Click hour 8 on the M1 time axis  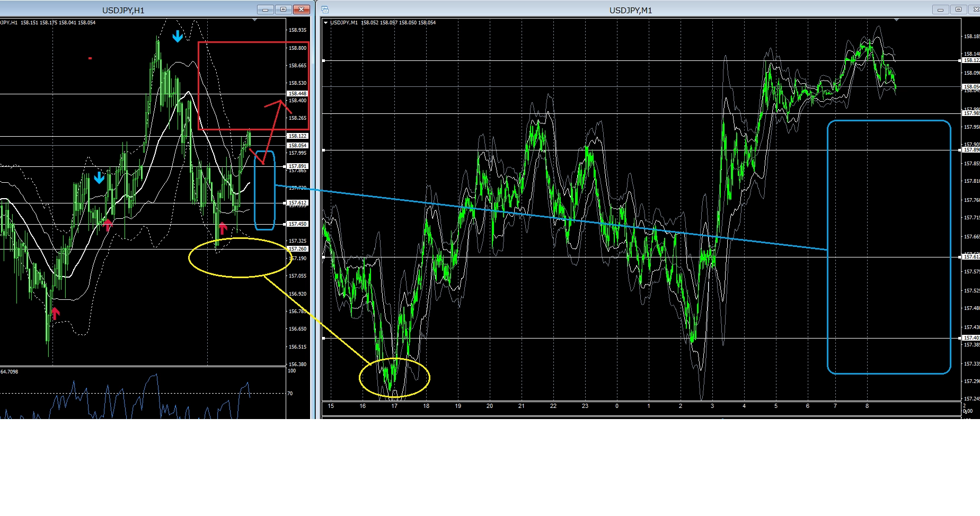coord(867,406)
